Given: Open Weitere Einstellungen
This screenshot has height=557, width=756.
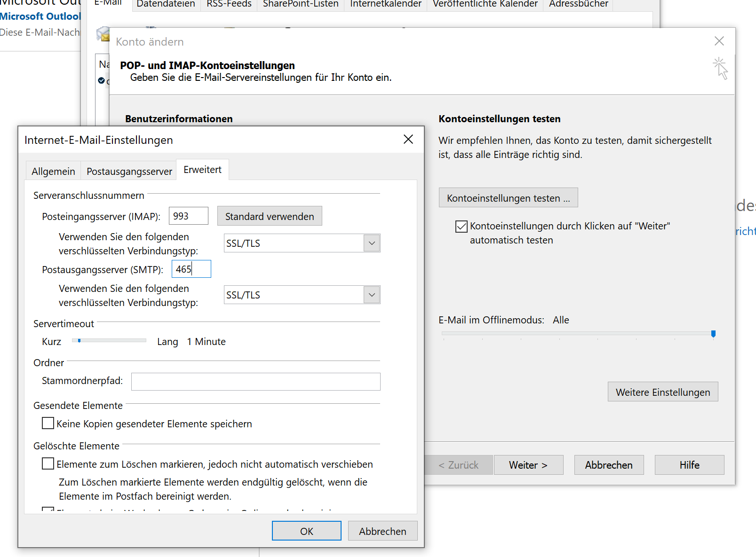Looking at the screenshot, I should 662,392.
